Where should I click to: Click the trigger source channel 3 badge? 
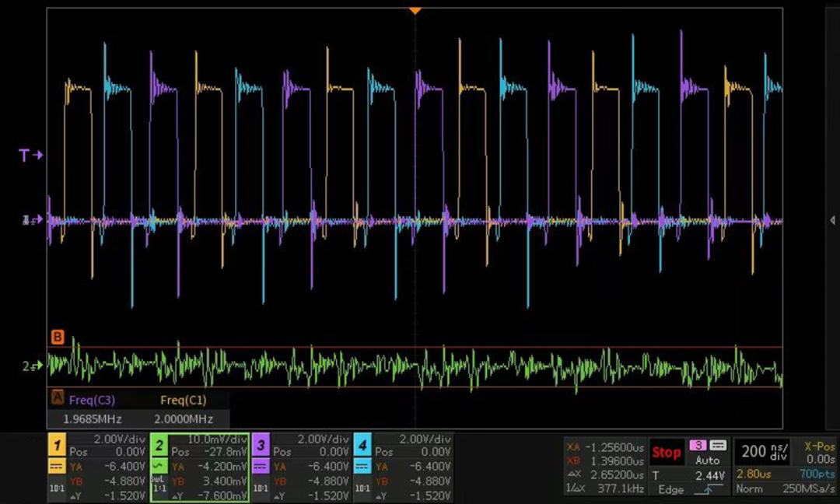click(x=698, y=446)
